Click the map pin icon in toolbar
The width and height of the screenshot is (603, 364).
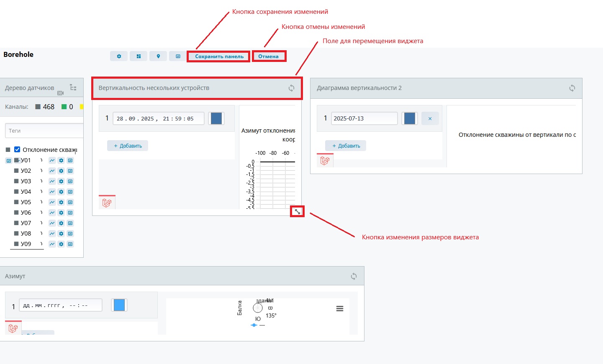(x=158, y=56)
